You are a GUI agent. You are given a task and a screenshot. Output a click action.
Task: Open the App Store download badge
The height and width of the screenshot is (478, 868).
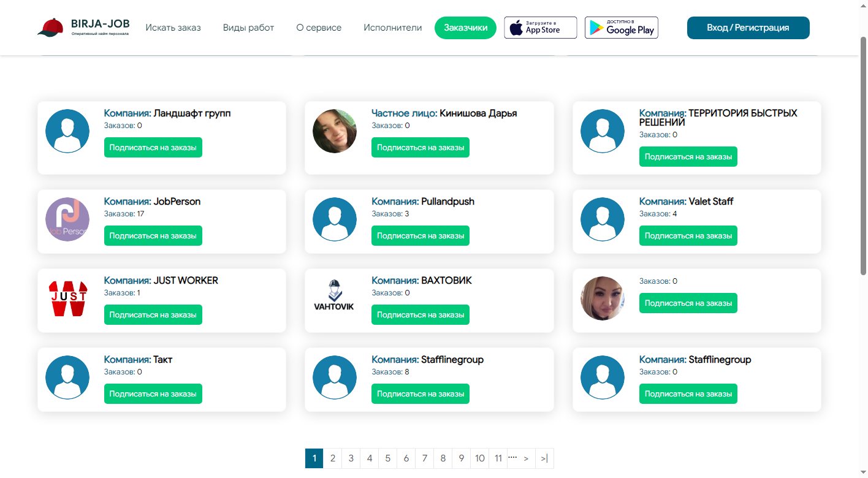click(x=540, y=28)
